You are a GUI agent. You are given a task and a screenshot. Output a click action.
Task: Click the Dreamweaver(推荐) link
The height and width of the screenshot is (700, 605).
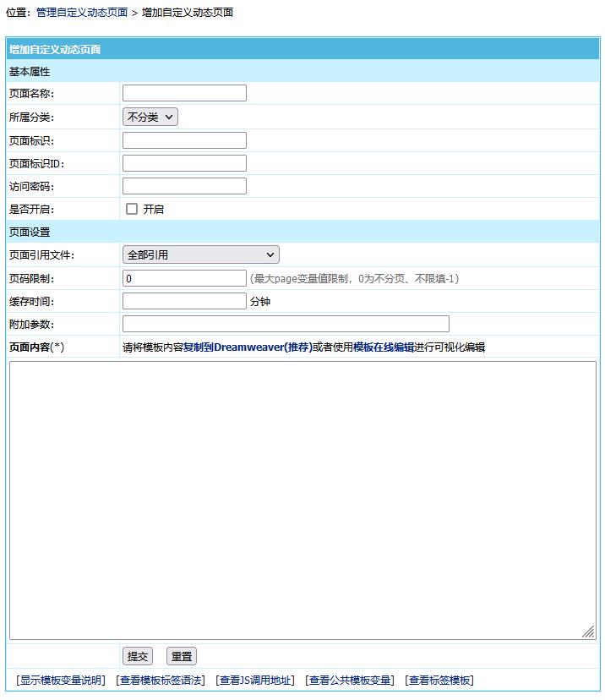(263, 347)
